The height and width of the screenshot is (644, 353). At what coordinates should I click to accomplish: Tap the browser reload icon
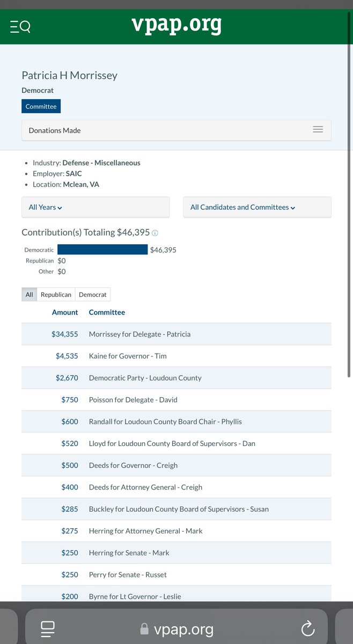pos(307,628)
